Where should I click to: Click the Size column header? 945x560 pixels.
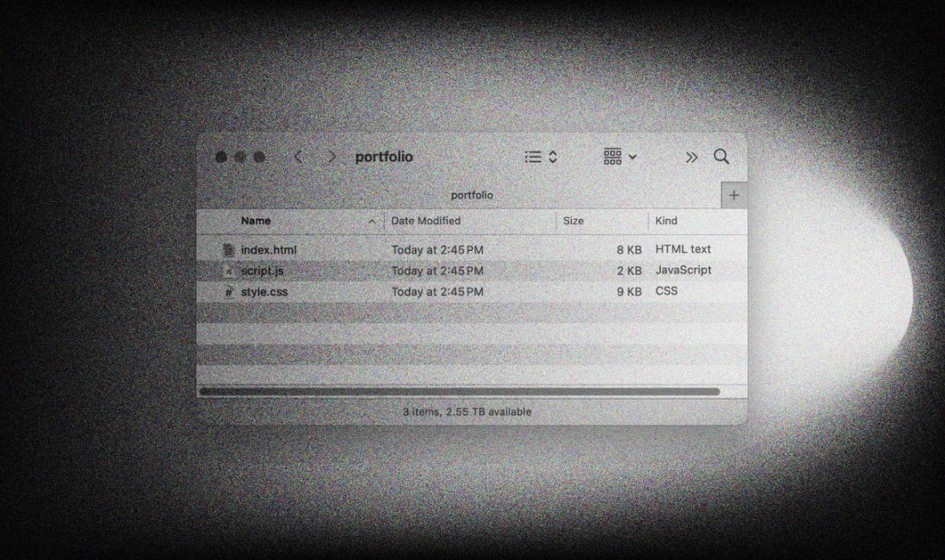(572, 220)
